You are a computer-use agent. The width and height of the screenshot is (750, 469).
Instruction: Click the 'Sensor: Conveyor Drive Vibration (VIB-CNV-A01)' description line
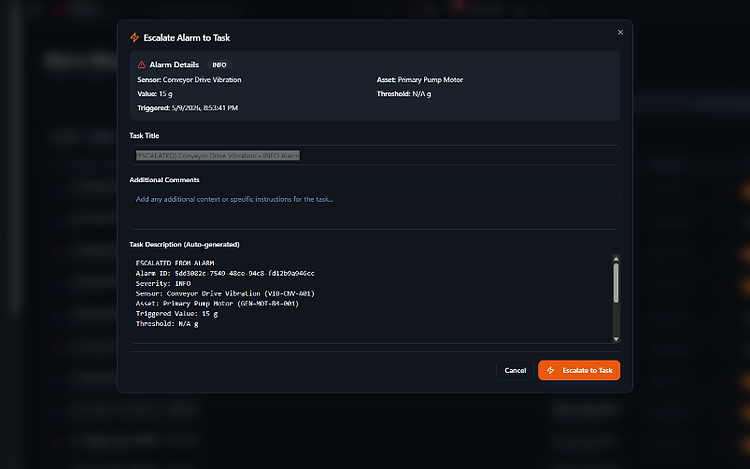coord(225,294)
